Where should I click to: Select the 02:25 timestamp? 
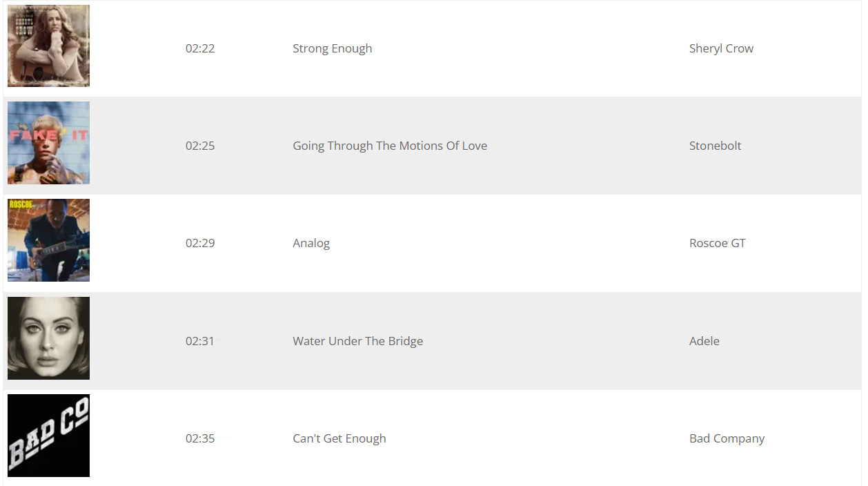tap(200, 146)
